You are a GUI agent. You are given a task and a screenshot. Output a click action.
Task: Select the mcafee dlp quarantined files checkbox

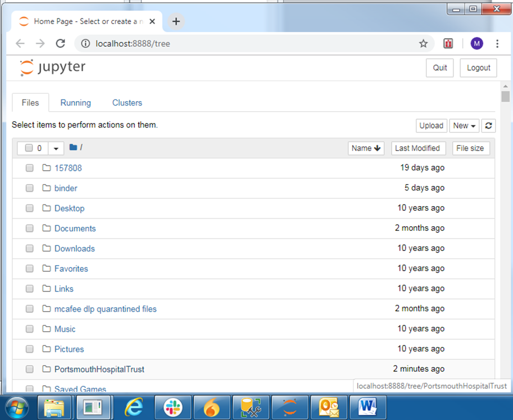point(29,309)
